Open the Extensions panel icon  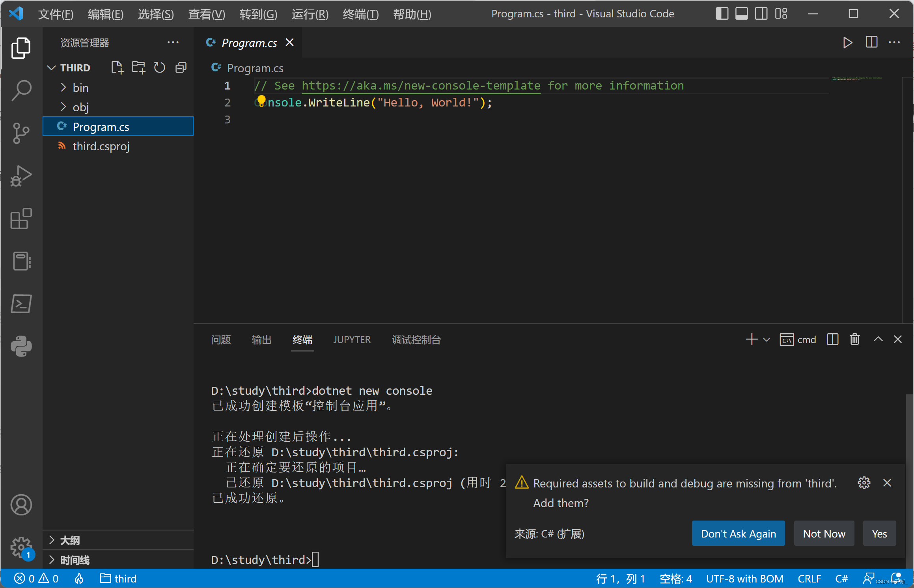(19, 218)
